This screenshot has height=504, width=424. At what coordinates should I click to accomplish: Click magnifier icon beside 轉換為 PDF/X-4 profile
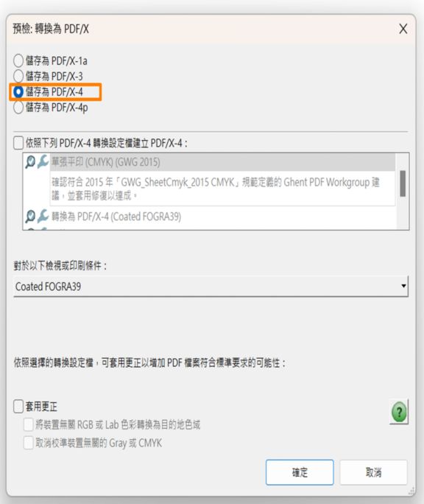pos(30,217)
